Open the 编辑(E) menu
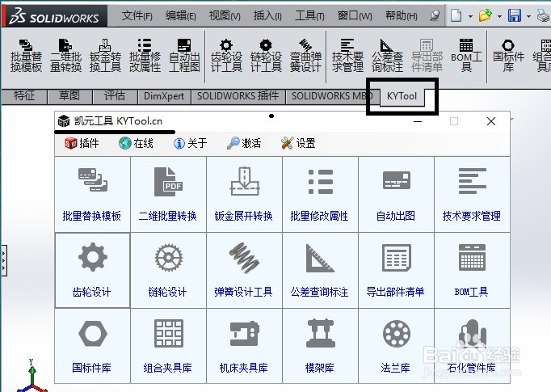 click(181, 16)
